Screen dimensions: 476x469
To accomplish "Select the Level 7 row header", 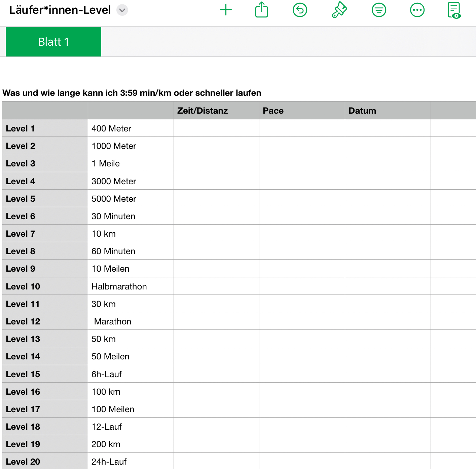I will (45, 233).
